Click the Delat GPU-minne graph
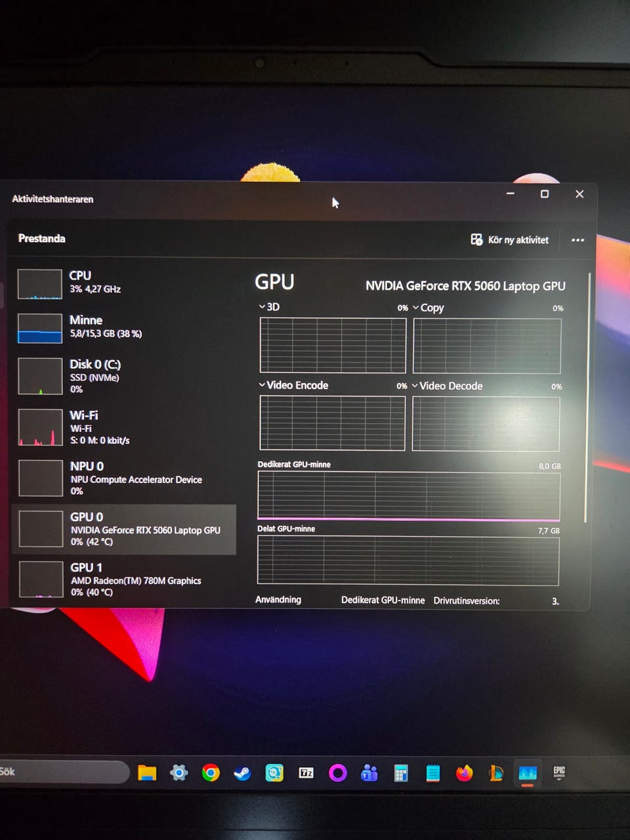The width and height of the screenshot is (630, 840). click(408, 560)
